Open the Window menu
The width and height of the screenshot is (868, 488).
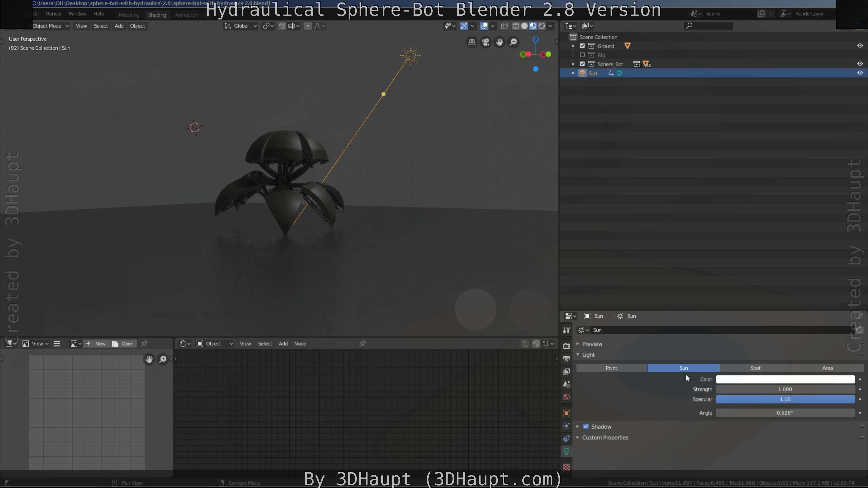pos(78,14)
